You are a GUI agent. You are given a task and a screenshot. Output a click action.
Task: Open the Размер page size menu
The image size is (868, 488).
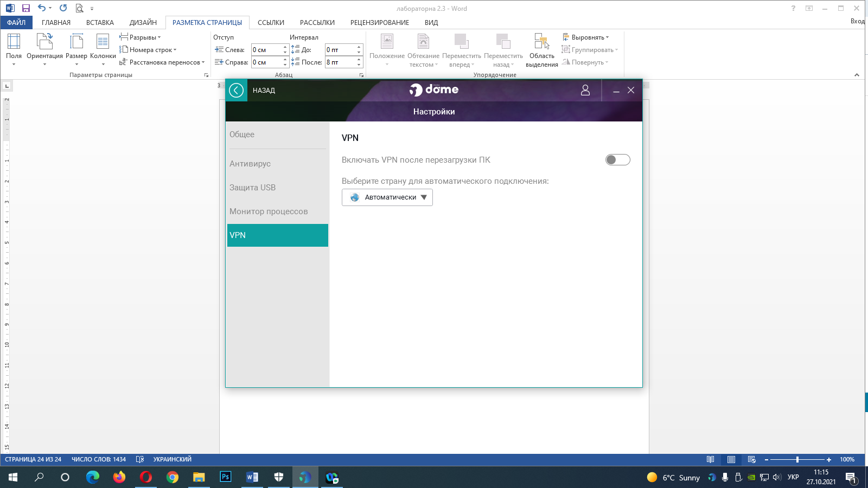(76, 49)
